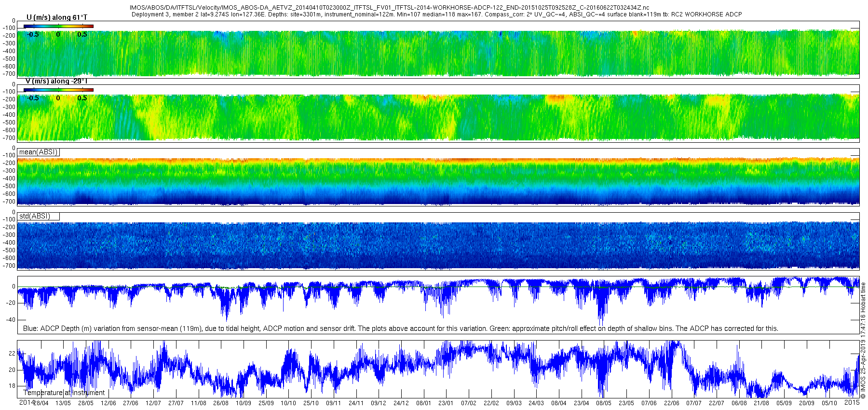Click the 20/09 date tick label
This screenshot has height=410, width=868.
pos(807,403)
